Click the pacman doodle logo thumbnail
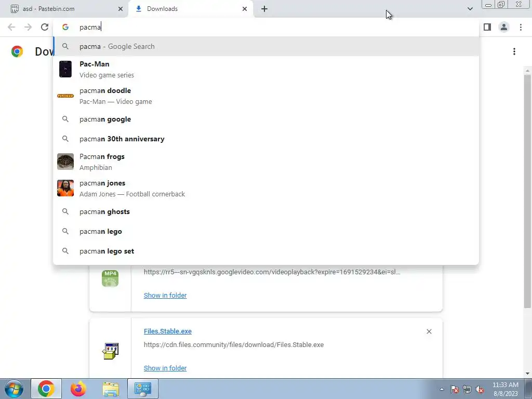This screenshot has height=399, width=532. click(65, 96)
